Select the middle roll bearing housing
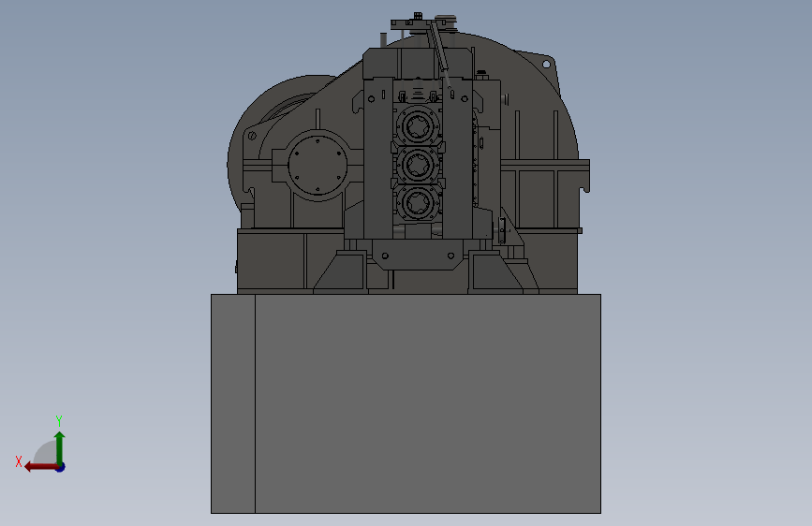 click(418, 165)
